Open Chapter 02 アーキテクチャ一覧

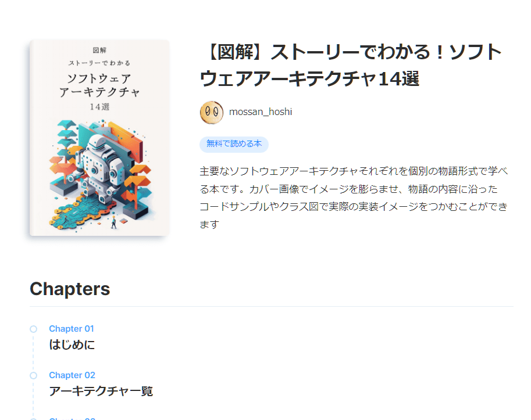click(101, 392)
